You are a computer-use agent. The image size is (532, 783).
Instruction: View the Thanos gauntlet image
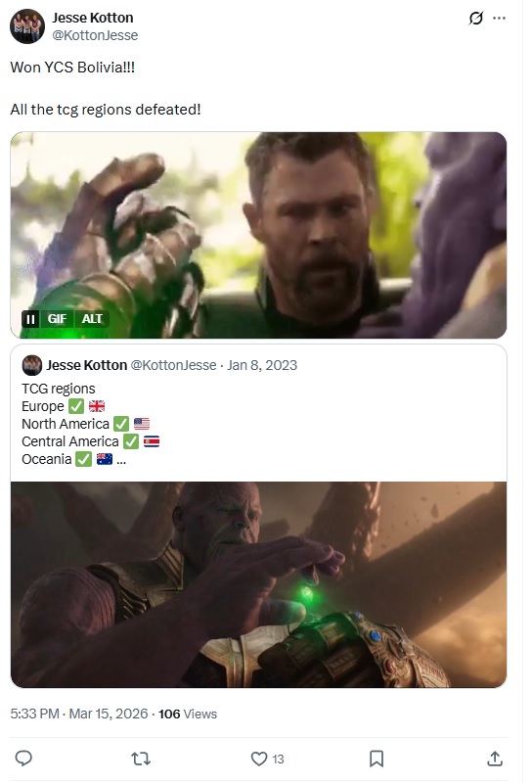(x=258, y=584)
